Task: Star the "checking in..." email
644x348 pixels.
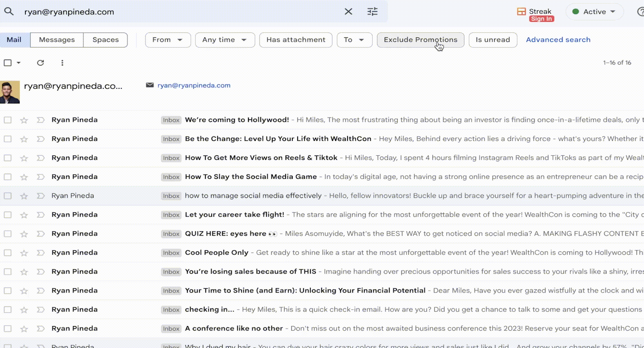Action: click(x=24, y=310)
